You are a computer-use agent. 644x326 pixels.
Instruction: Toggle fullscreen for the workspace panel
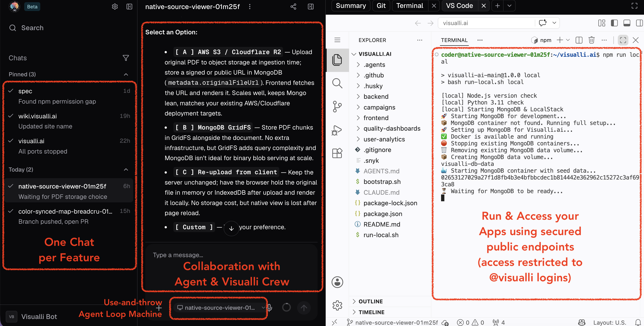(x=635, y=6)
